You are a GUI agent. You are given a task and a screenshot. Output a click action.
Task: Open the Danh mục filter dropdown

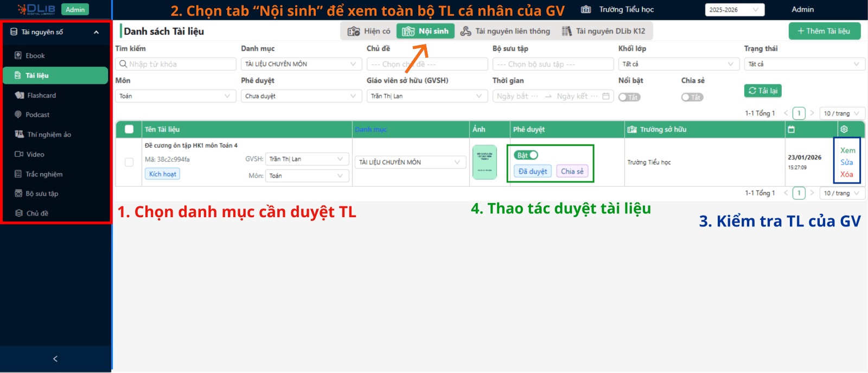[x=301, y=64]
